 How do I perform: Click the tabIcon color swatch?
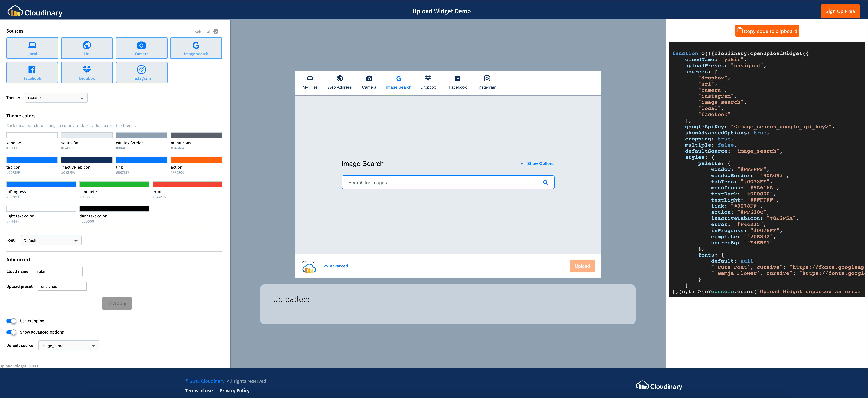pyautogui.click(x=32, y=160)
